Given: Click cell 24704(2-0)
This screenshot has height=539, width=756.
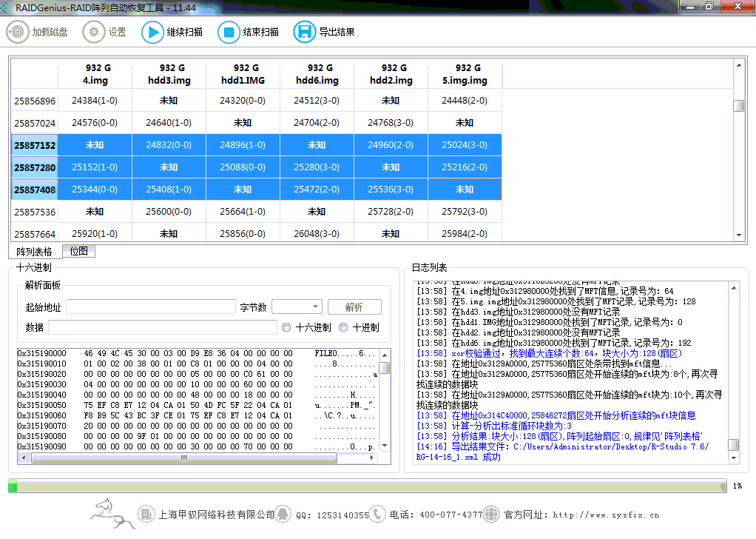Looking at the screenshot, I should [317, 123].
